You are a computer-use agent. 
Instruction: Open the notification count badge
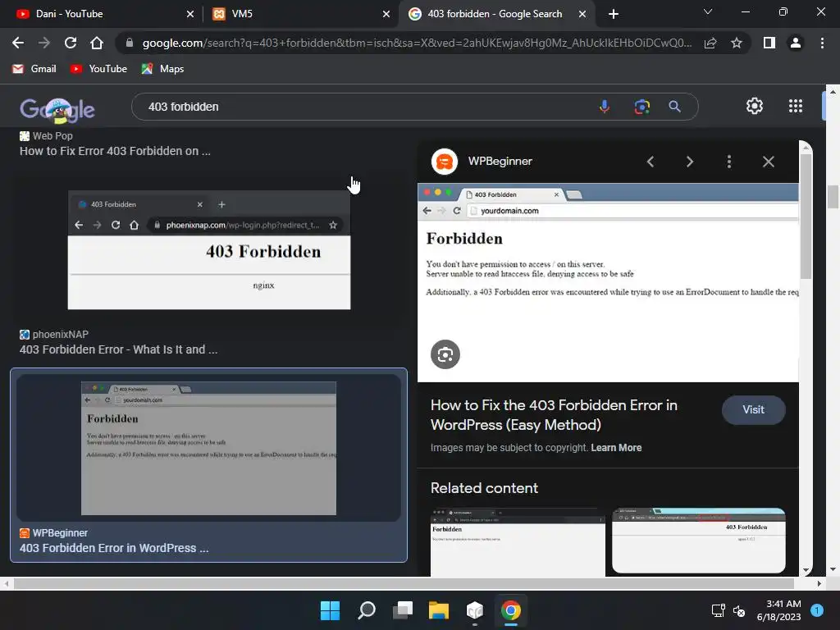pos(817,610)
